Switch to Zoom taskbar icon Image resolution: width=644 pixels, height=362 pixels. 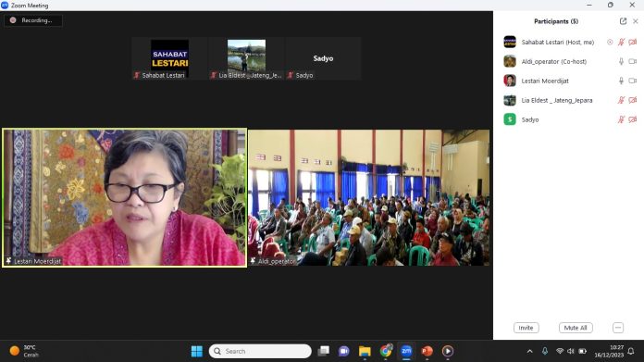pos(406,351)
